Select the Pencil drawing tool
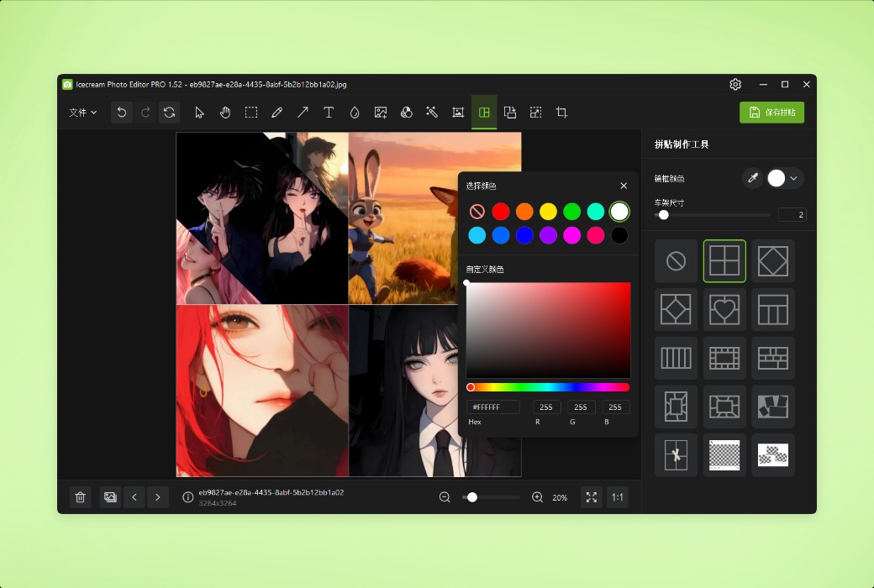Viewport: 874px width, 588px height. click(277, 112)
